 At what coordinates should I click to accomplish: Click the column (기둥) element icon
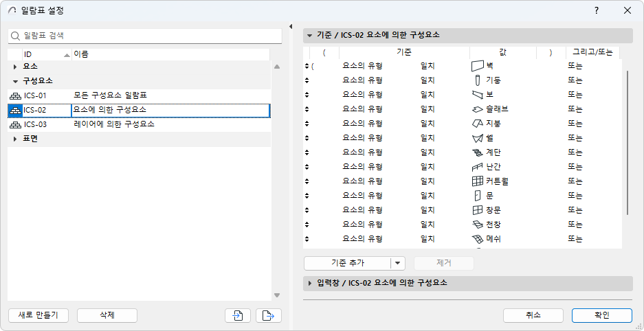478,80
